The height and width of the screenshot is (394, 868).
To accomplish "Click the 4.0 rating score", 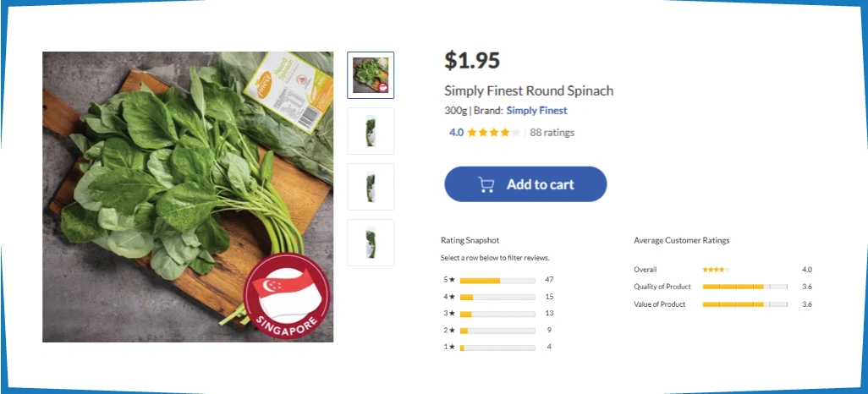I will 456,132.
